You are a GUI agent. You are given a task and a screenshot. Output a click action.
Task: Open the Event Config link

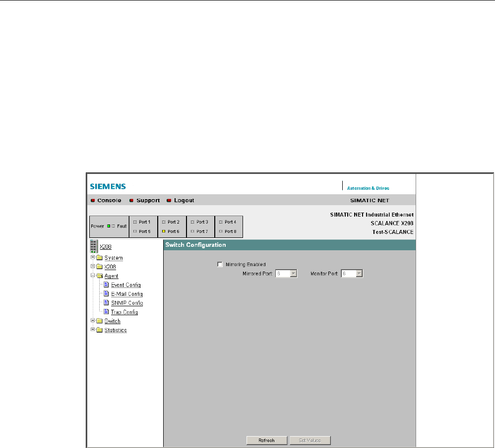(126, 285)
